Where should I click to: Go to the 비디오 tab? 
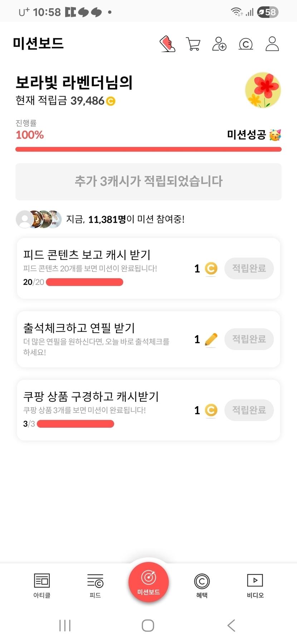255,585
